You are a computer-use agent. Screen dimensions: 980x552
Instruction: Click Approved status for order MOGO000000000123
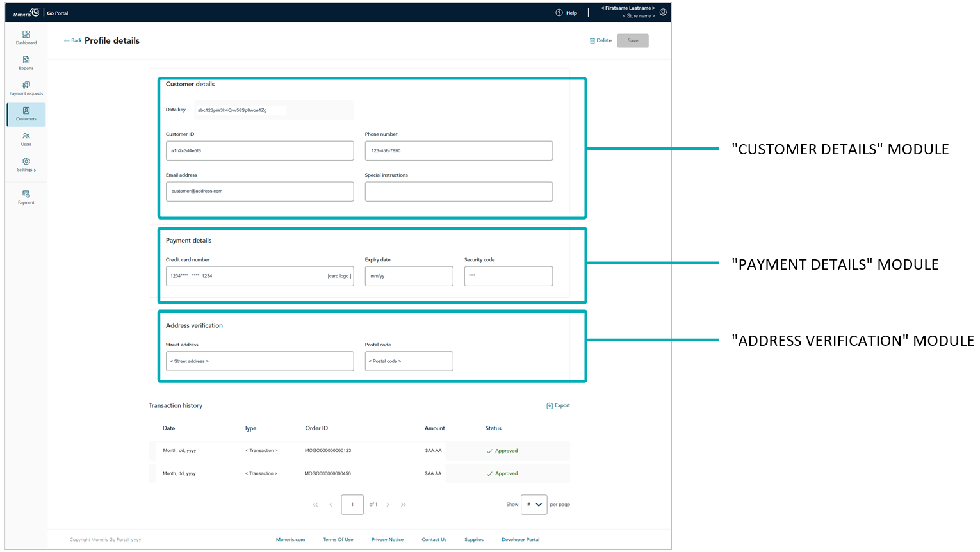[502, 451]
